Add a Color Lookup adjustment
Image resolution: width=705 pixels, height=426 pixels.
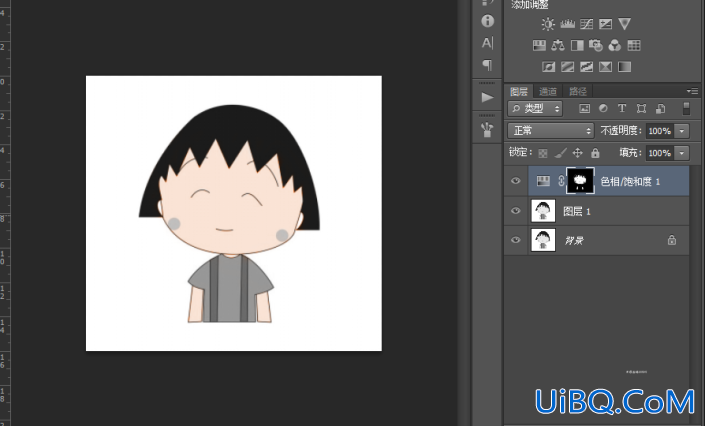pos(634,45)
